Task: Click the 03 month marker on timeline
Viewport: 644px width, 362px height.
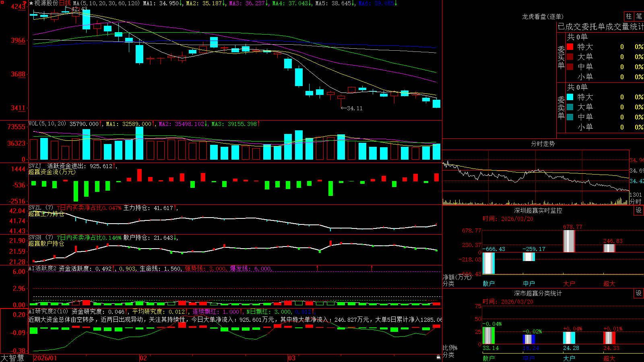Action: (292, 358)
